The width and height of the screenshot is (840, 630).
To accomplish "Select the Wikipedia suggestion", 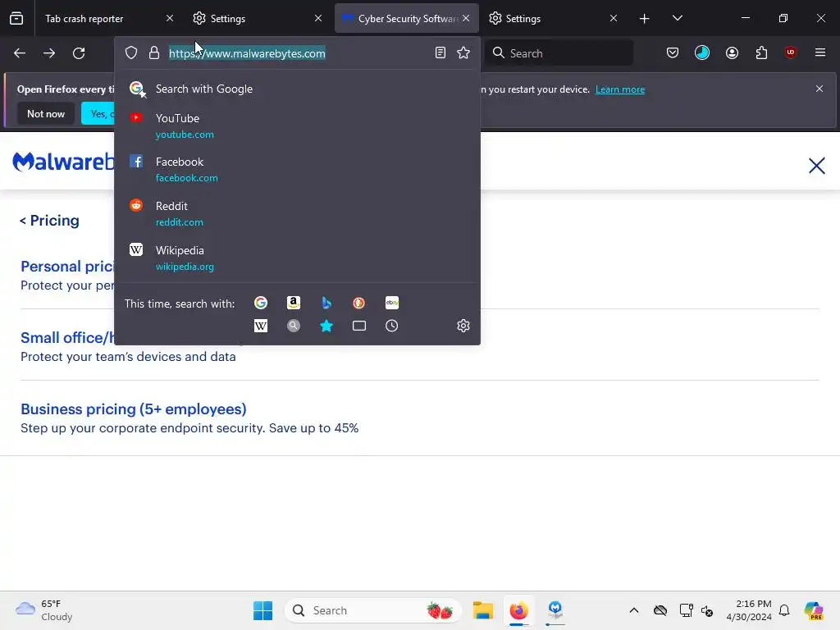I will click(x=297, y=258).
